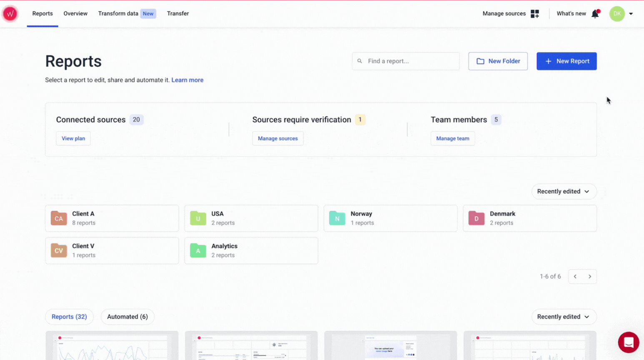This screenshot has height=360, width=644.
Task: Open the reports Recently edited dropdown
Action: coord(564,317)
